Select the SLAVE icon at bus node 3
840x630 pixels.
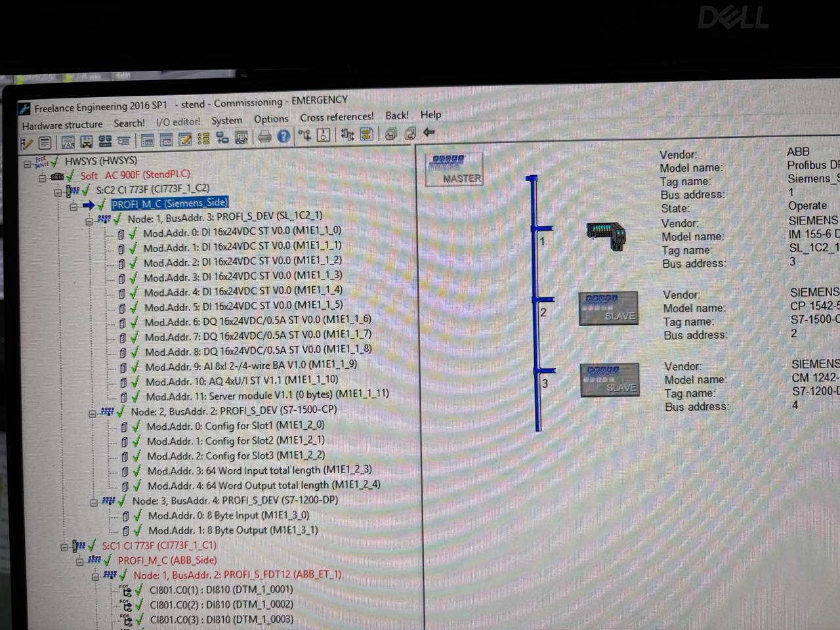[x=610, y=380]
